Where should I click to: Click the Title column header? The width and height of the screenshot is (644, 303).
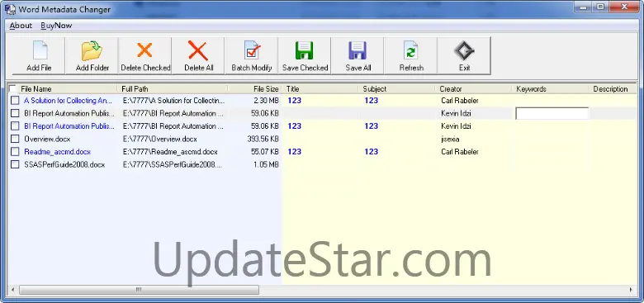pos(321,88)
